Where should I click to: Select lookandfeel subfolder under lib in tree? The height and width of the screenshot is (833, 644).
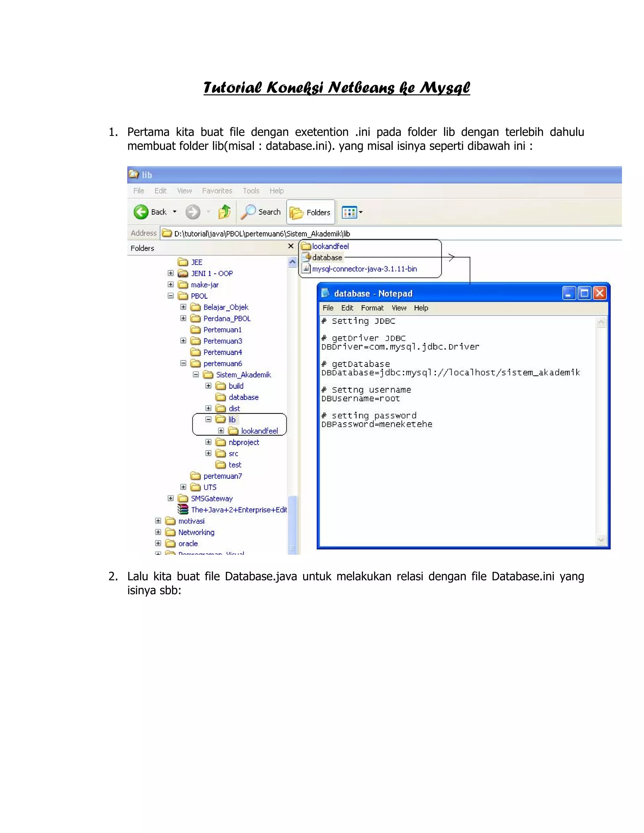tap(253, 431)
